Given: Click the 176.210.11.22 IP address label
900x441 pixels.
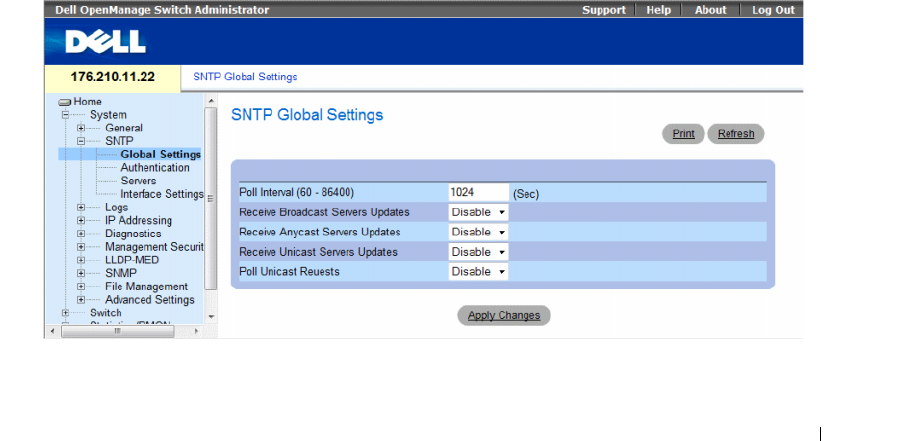Looking at the screenshot, I should coord(112,77).
